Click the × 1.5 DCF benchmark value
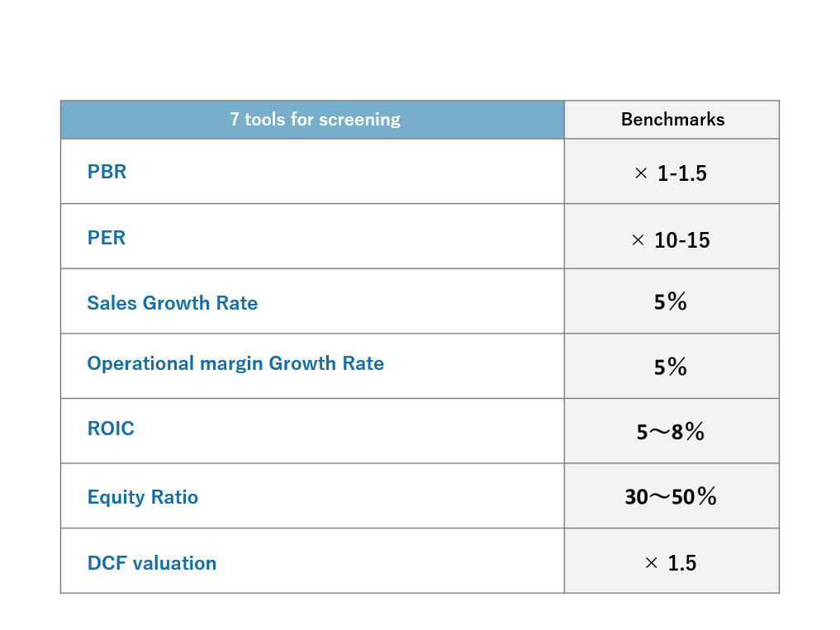Screen dimensions: 840x630 (x=671, y=563)
